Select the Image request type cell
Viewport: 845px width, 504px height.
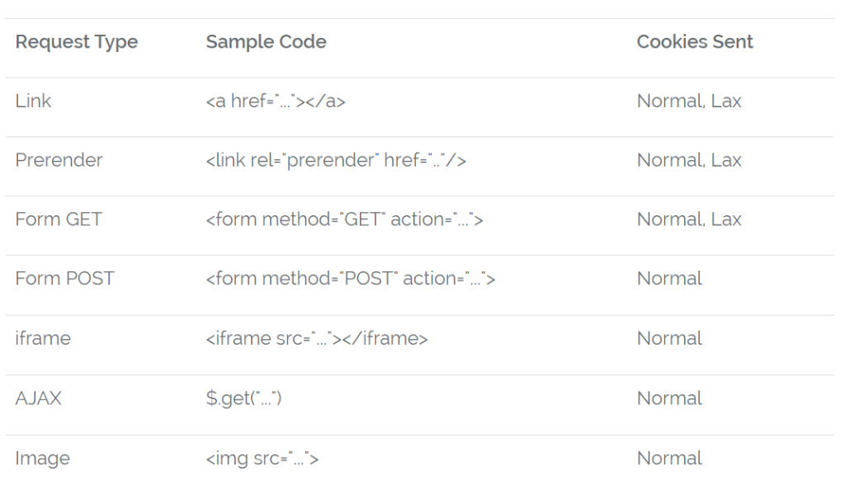(x=43, y=459)
